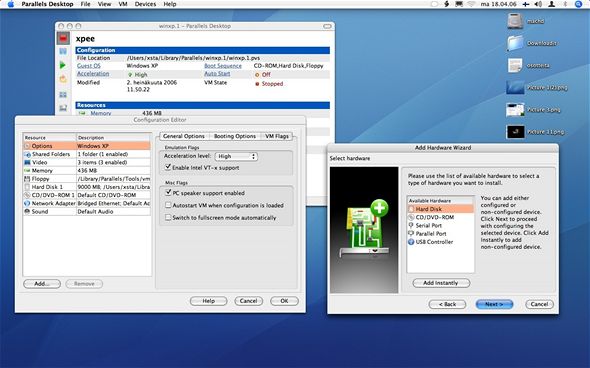Select CD/DVD-ROM 1 row in resource list

tap(87, 195)
